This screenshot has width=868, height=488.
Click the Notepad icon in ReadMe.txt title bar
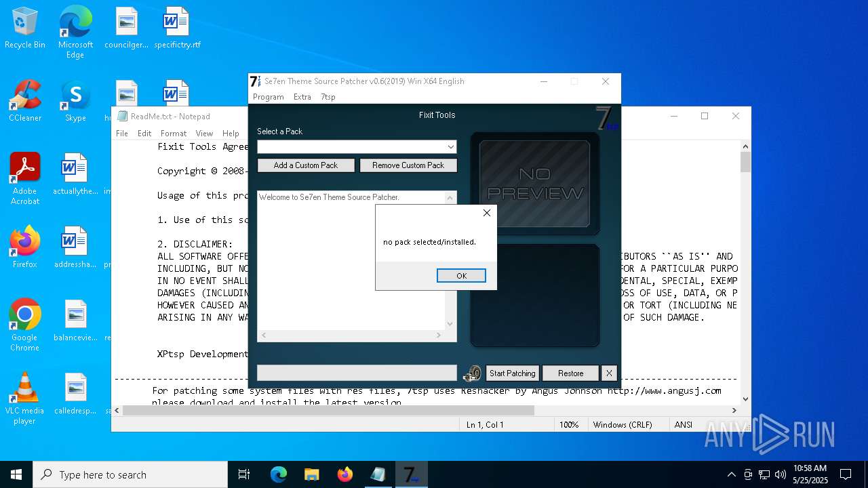(x=122, y=116)
